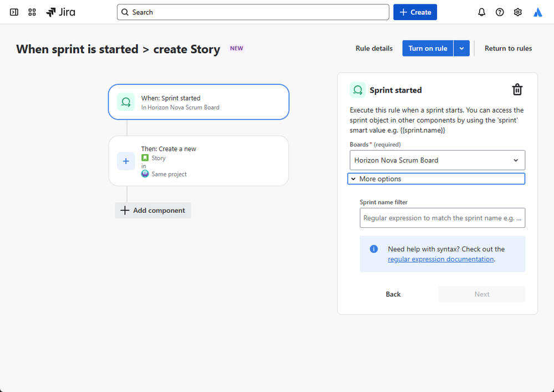Open the app switcher grid icon
Image resolution: width=554 pixels, height=392 pixels.
coord(32,12)
